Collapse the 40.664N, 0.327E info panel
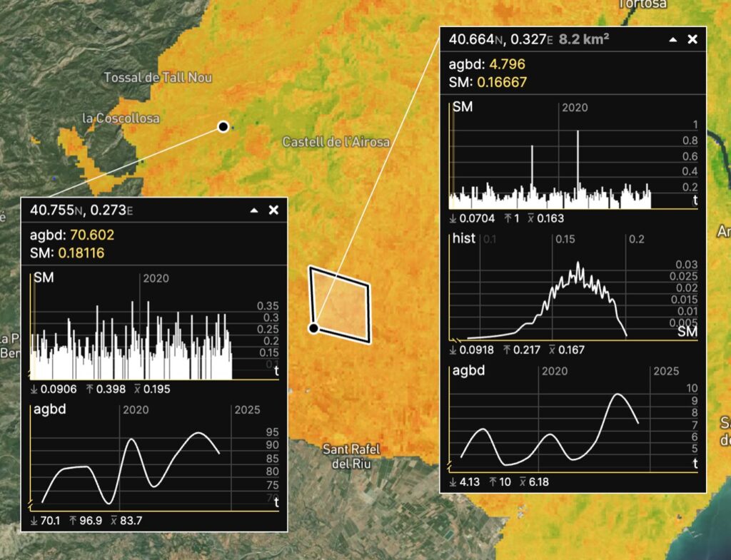731x560 pixels. [x=672, y=40]
